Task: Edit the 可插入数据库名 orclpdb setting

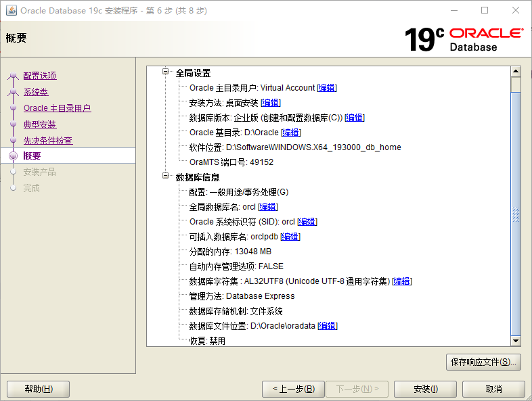Action: click(x=290, y=237)
